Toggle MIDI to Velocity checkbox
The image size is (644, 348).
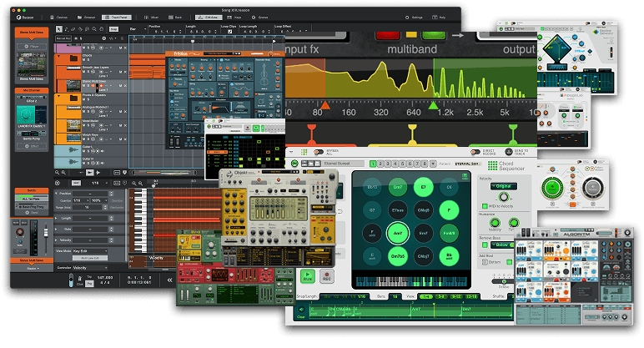pyautogui.click(x=485, y=206)
